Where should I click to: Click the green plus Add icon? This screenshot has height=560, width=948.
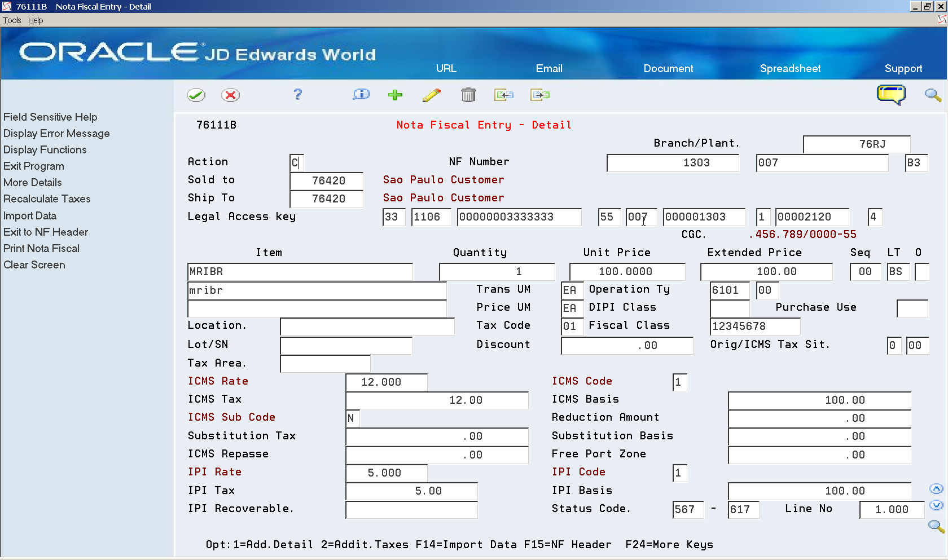396,95
